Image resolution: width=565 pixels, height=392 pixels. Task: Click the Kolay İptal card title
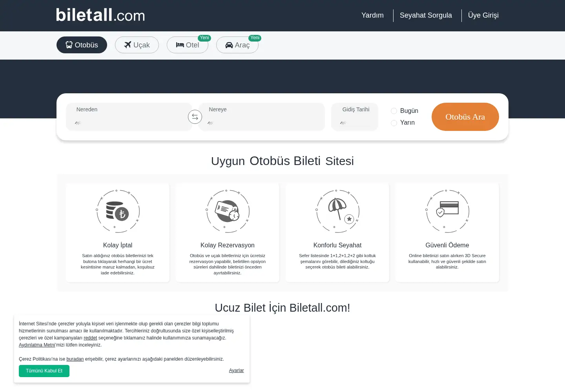[118, 245]
